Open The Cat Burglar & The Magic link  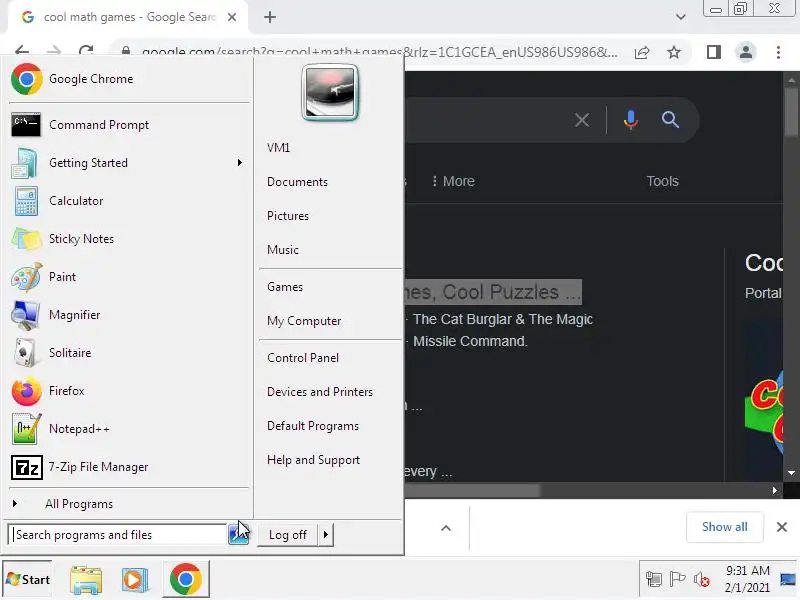point(503,319)
